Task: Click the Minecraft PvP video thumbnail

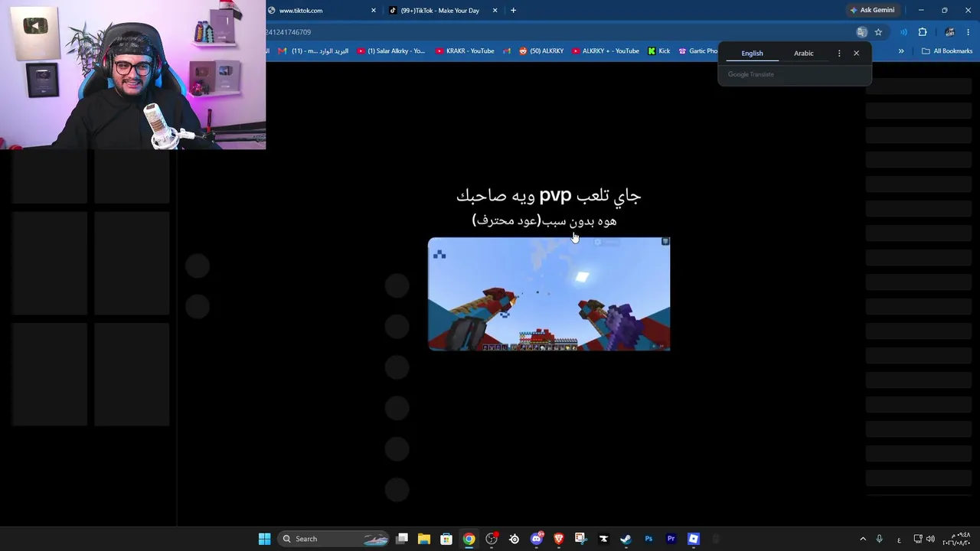Action: coord(549,294)
